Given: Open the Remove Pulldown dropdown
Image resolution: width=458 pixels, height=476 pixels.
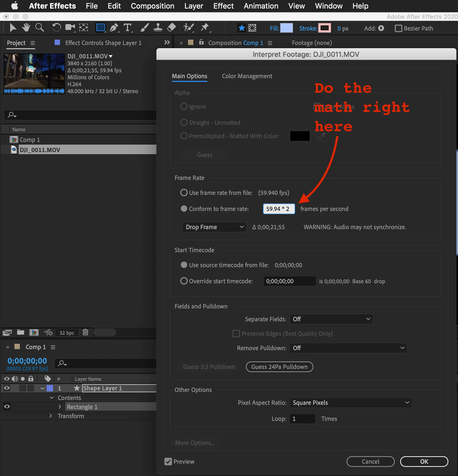Looking at the screenshot, I should pyautogui.click(x=348, y=348).
